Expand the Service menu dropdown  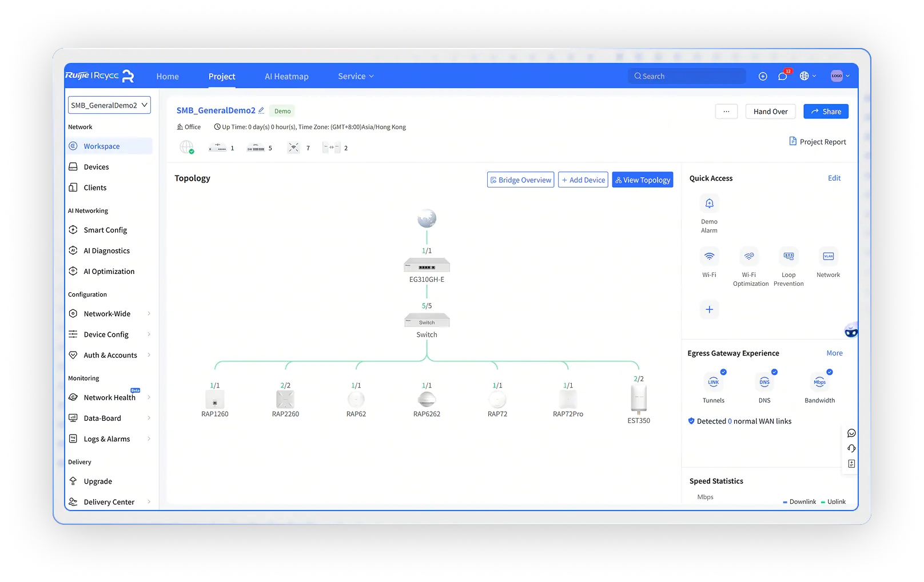pyautogui.click(x=356, y=76)
